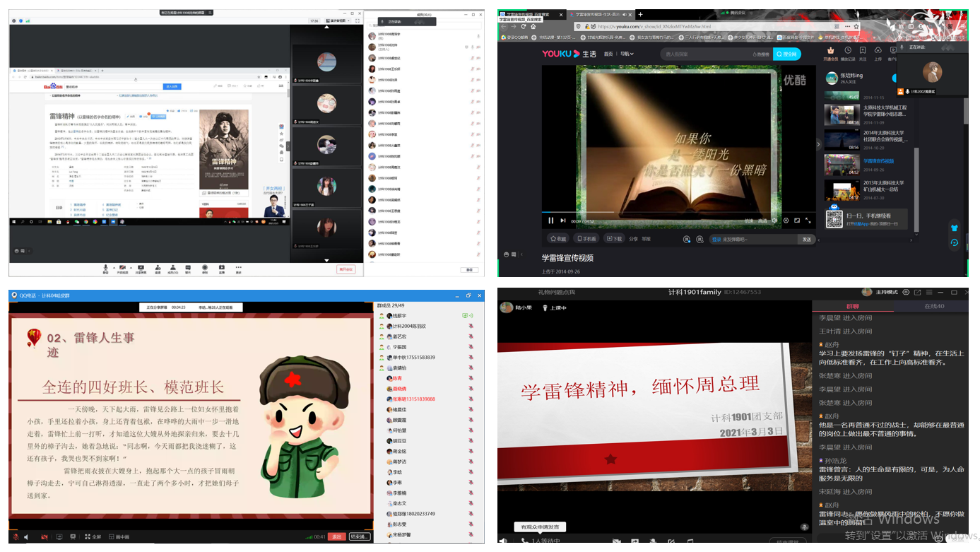Viewport: 980px width, 552px height.
Task: Click the red 离开会议 leave meeting button
Action: pyautogui.click(x=346, y=269)
